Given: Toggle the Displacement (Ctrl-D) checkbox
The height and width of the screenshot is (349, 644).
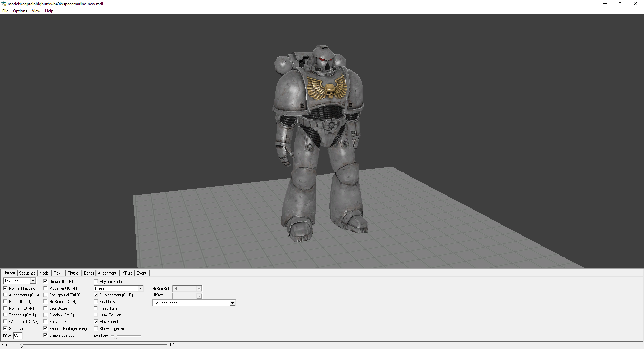Looking at the screenshot, I should [x=96, y=295].
